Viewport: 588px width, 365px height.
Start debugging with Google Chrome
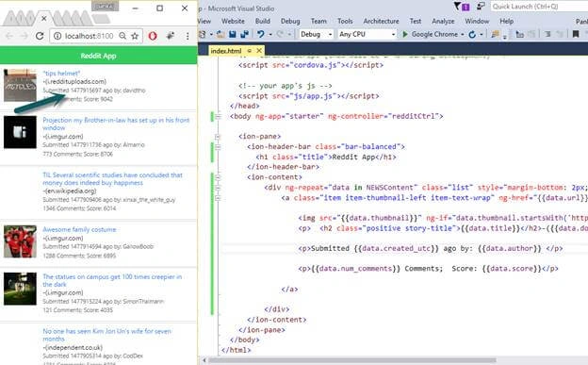click(431, 34)
